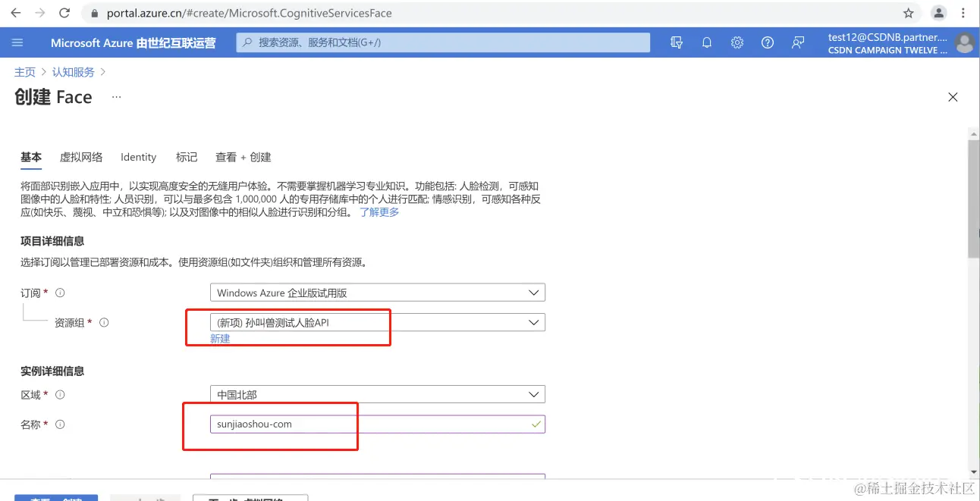The width and height of the screenshot is (980, 501).
Task: Switch to the Identity tab
Action: [x=138, y=157]
